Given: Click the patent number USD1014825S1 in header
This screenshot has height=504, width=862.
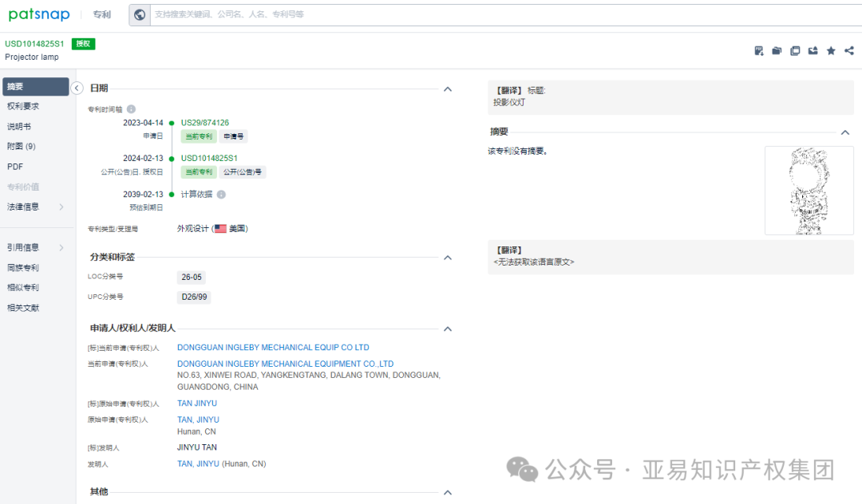Looking at the screenshot, I should (x=34, y=43).
